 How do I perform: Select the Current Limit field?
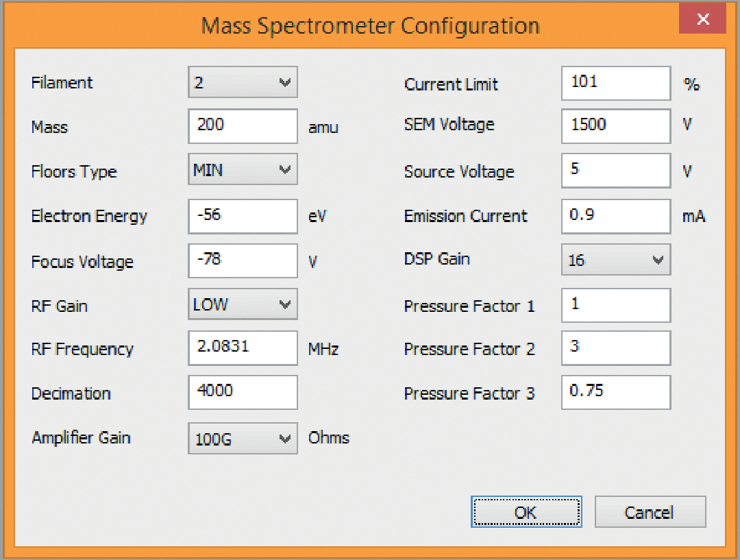615,83
